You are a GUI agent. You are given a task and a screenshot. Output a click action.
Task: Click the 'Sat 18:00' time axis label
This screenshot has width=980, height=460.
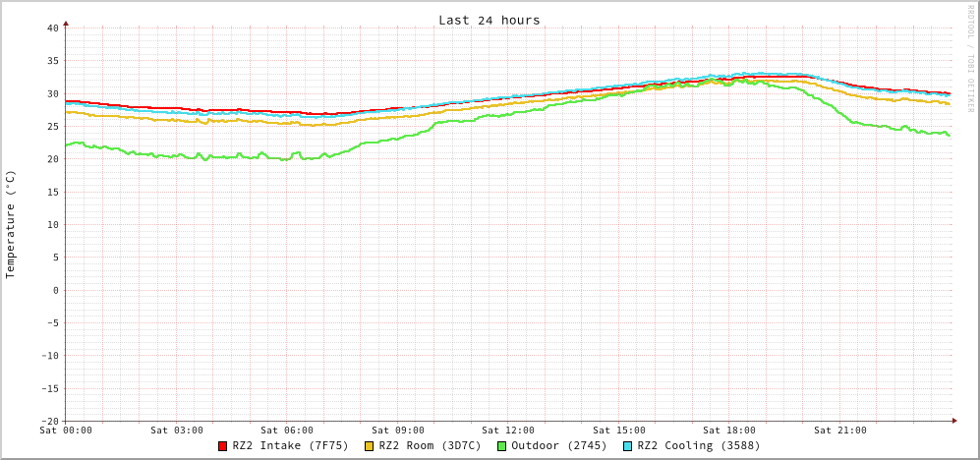point(729,430)
